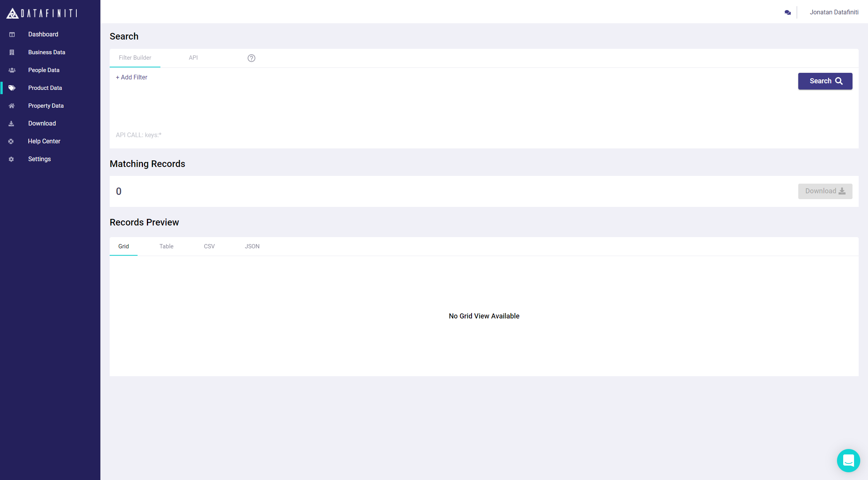868x480 pixels.
Task: Click the Business Data building icon
Action: click(12, 52)
